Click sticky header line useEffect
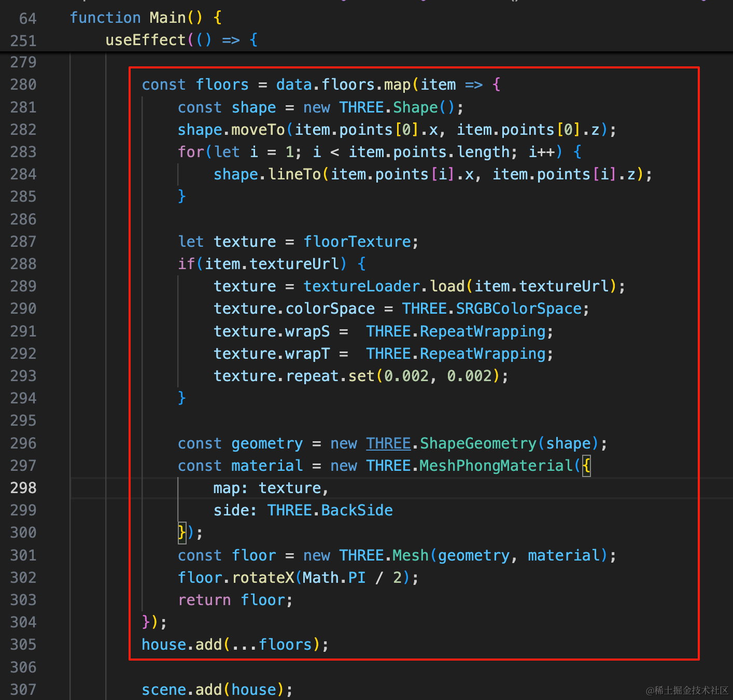This screenshot has height=700, width=733. pyautogui.click(x=181, y=40)
